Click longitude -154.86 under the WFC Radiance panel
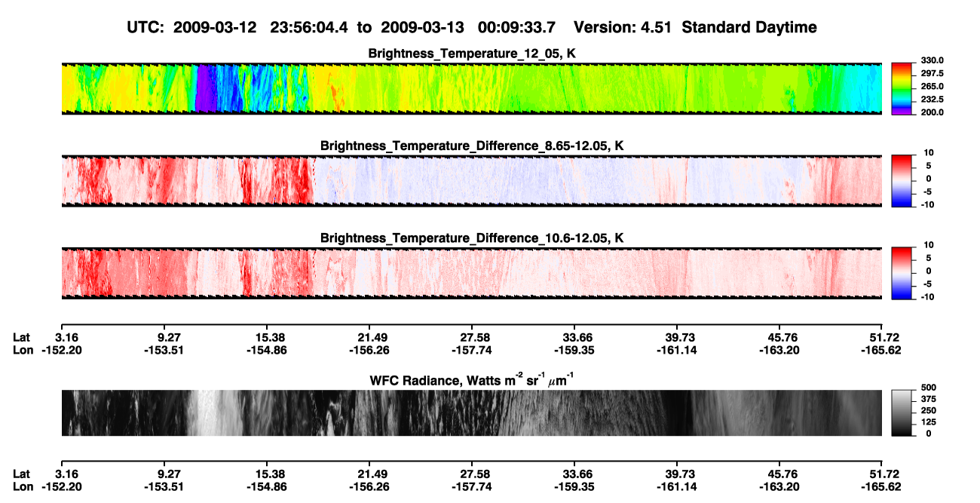 click(266, 486)
